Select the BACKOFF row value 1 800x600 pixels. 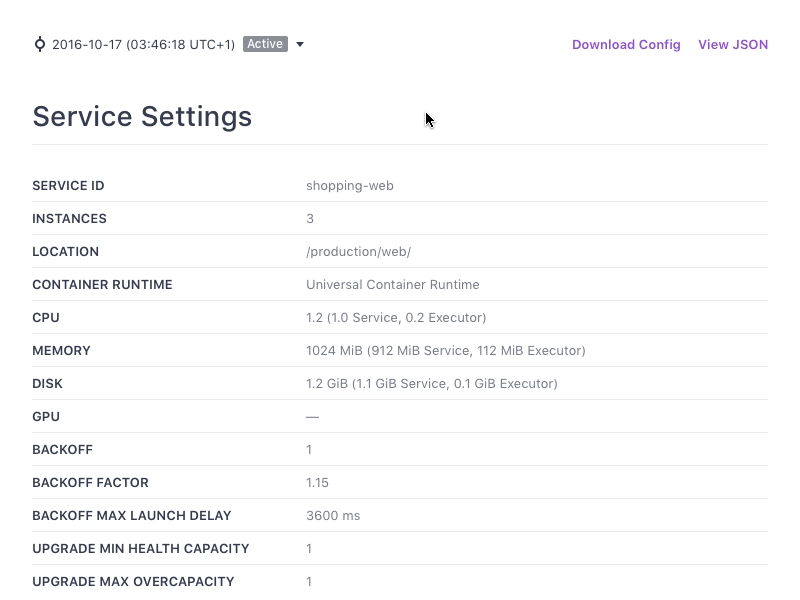[308, 449]
